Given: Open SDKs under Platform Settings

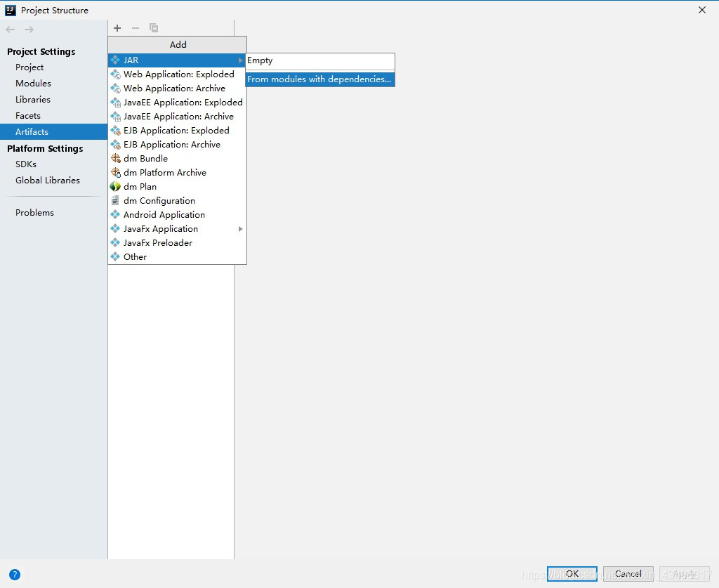Looking at the screenshot, I should point(53,164).
